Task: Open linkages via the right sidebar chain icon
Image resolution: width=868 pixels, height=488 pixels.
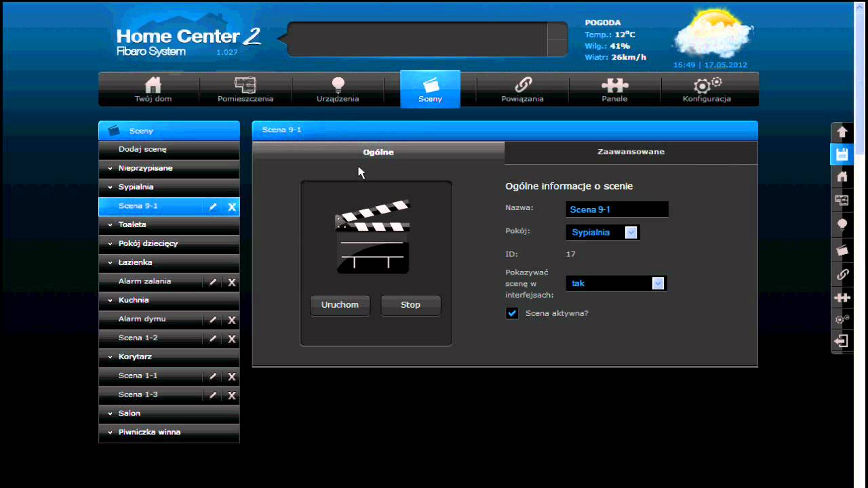Action: (842, 274)
